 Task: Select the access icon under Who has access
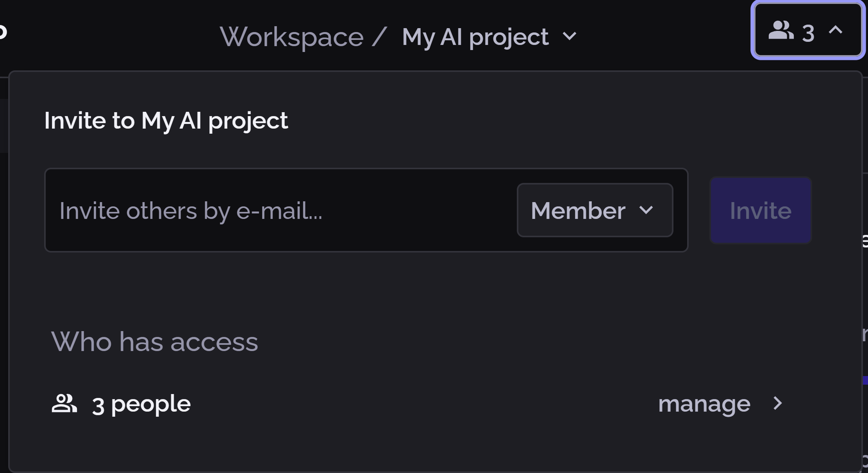(x=64, y=404)
